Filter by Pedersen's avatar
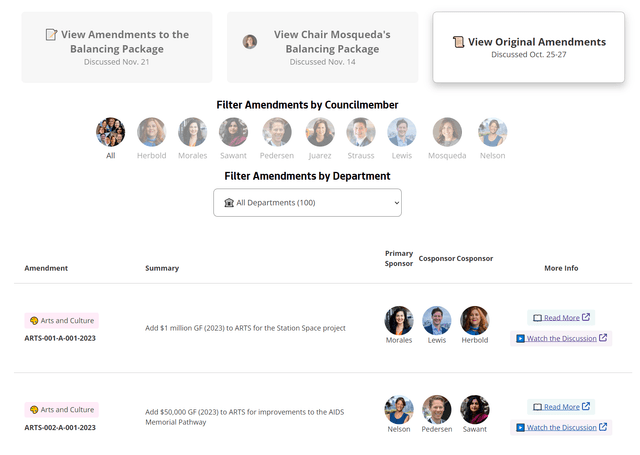 [277, 132]
